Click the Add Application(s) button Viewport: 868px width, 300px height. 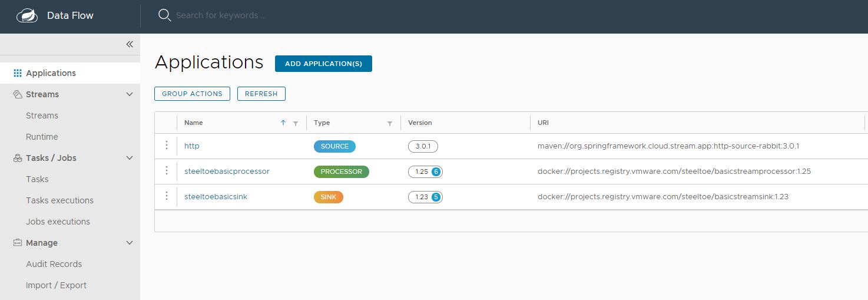pyautogui.click(x=323, y=64)
